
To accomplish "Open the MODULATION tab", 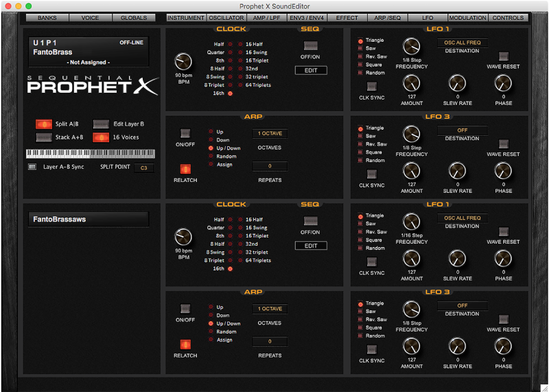I will [467, 18].
